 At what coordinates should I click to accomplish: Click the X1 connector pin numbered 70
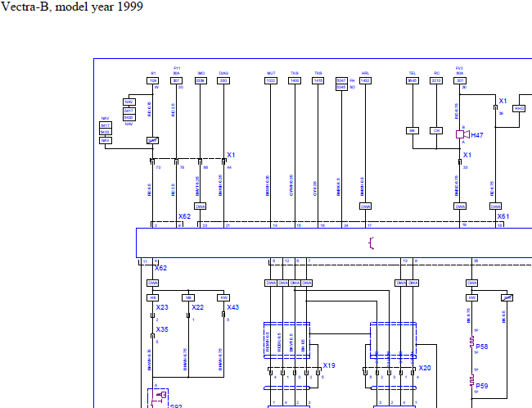(x=152, y=161)
